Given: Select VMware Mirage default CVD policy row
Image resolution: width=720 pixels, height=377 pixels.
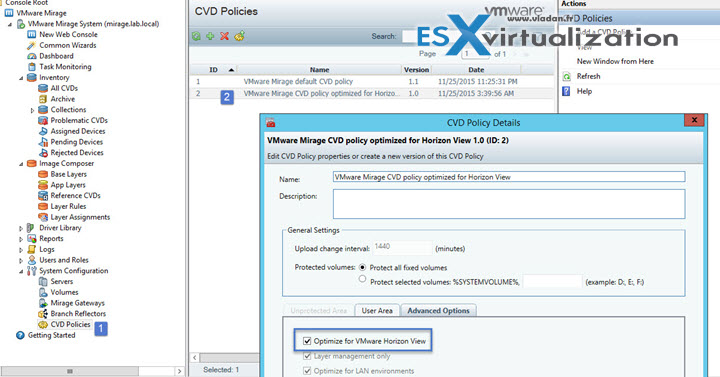Looking at the screenshot, I should point(372,81).
